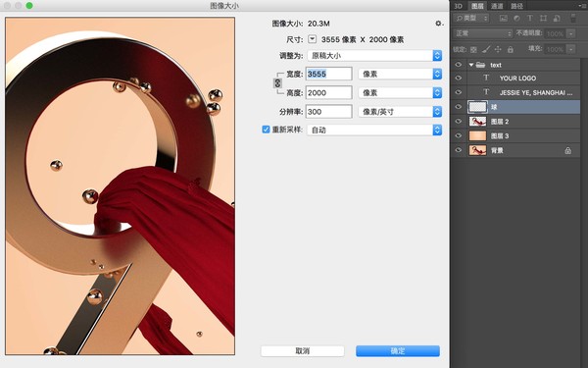Filter layers by pixel layer icon
The image size is (588, 368).
(x=504, y=18)
